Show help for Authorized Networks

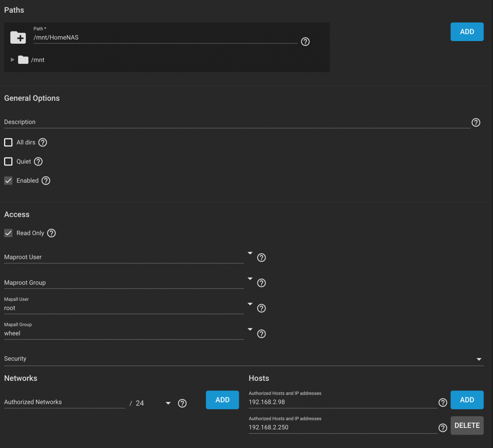click(182, 403)
